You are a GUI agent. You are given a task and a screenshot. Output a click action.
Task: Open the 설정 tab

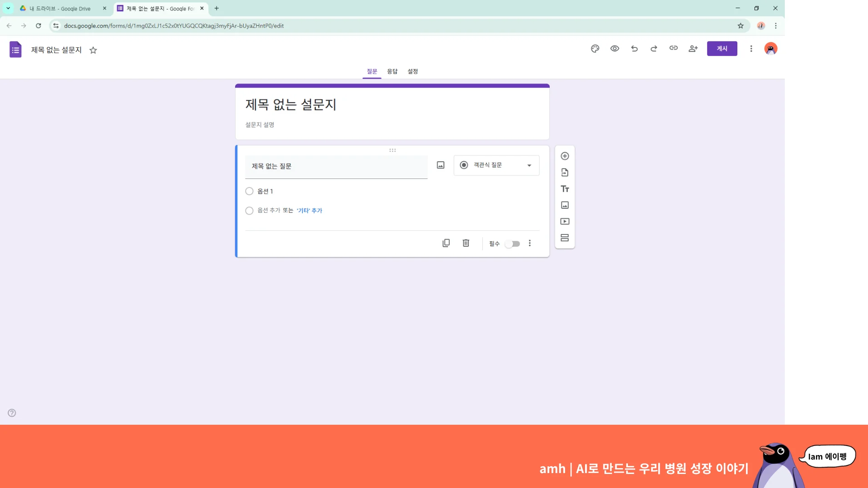412,71
